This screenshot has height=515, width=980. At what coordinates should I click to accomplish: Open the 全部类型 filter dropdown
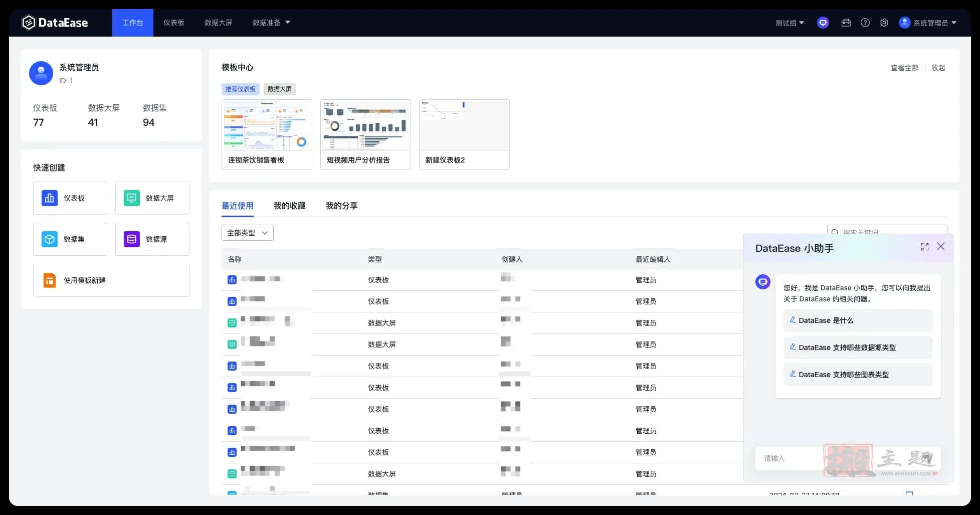click(x=248, y=233)
